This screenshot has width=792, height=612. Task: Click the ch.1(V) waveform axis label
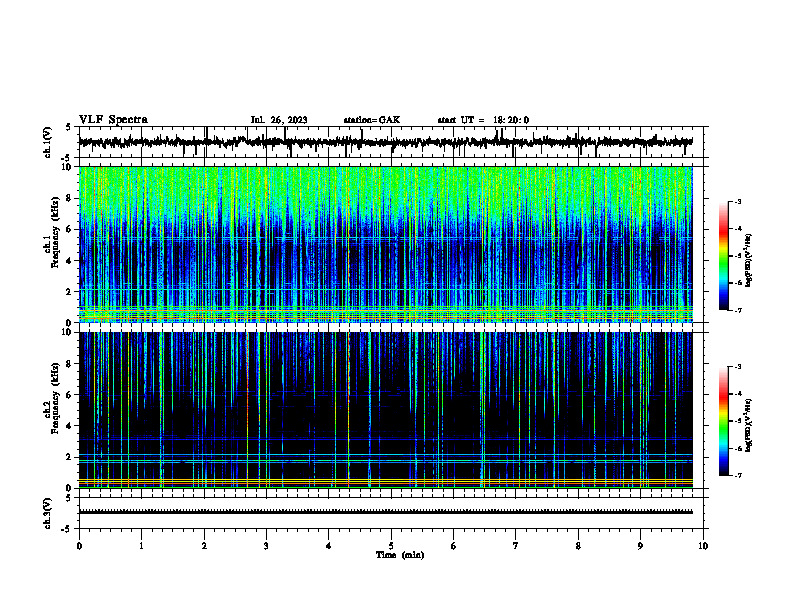point(48,142)
